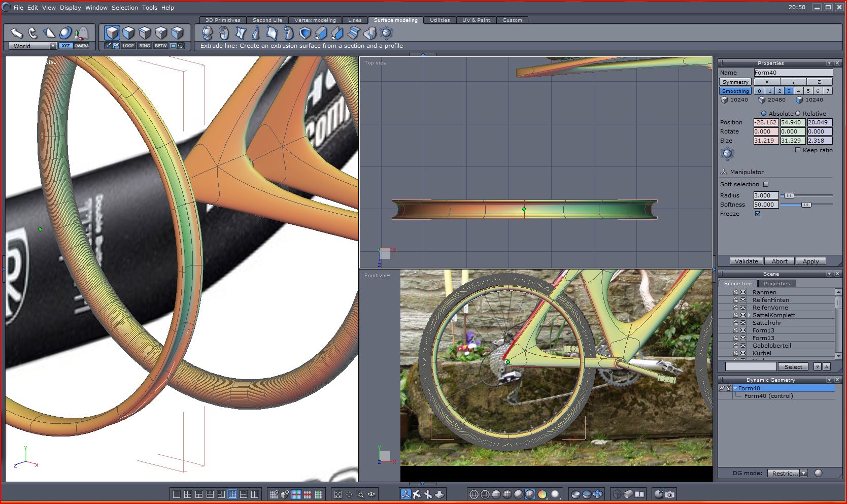
Task: Enable the Keep ratio checkbox
Action: (x=798, y=150)
